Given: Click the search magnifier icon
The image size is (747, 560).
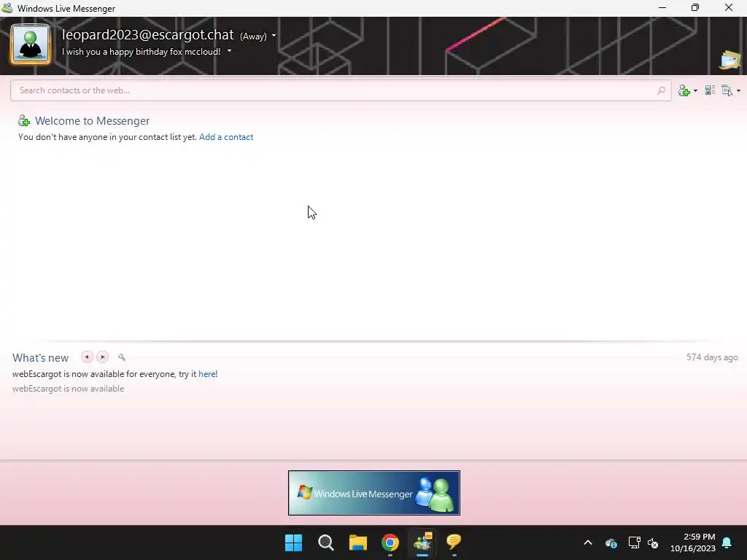Looking at the screenshot, I should point(661,90).
